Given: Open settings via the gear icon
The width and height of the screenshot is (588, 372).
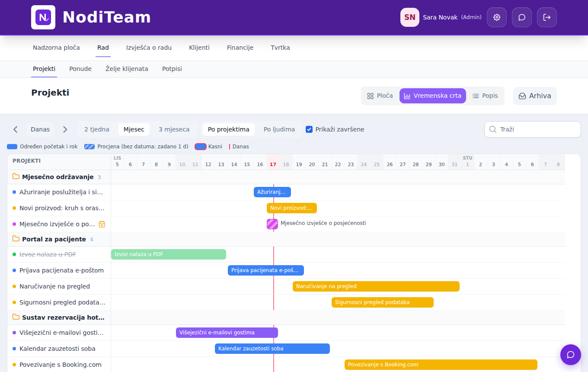Looking at the screenshot, I should pyautogui.click(x=497, y=17).
